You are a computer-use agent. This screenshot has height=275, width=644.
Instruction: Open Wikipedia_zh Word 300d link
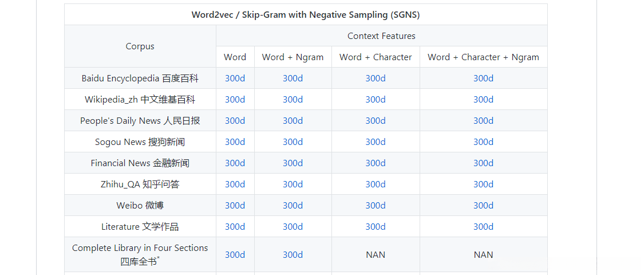click(x=235, y=100)
